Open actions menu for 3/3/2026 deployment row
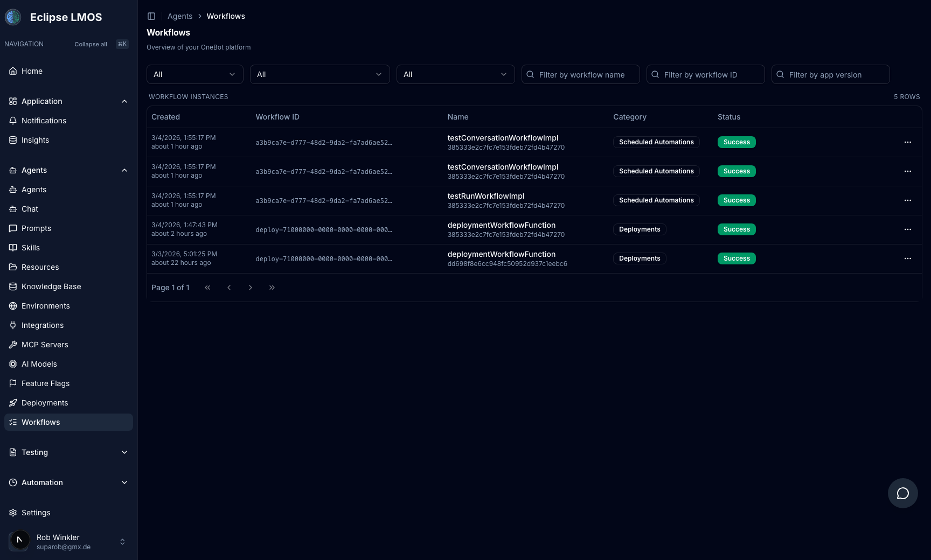The width and height of the screenshot is (931, 560). (x=908, y=258)
